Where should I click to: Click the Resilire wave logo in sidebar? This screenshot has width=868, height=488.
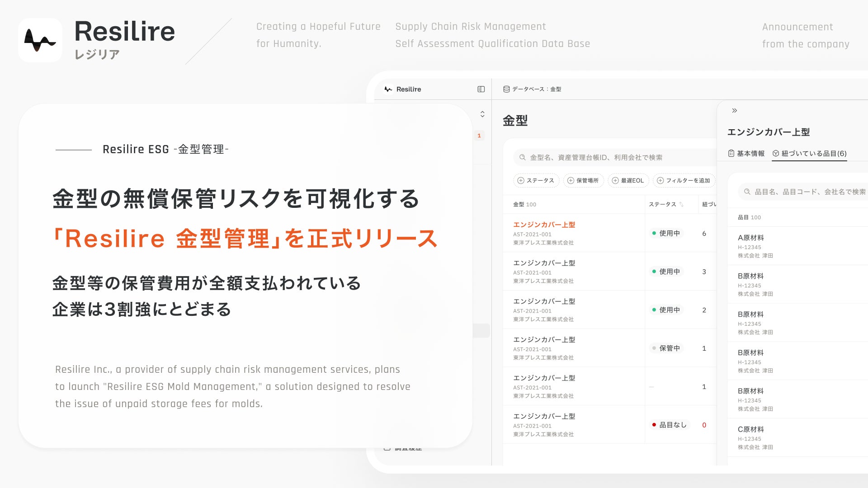pos(388,89)
